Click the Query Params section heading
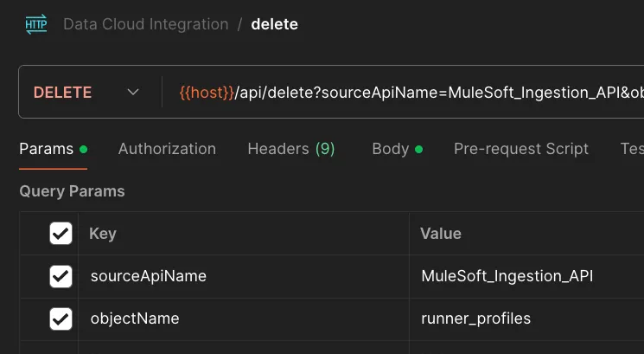 tap(72, 191)
